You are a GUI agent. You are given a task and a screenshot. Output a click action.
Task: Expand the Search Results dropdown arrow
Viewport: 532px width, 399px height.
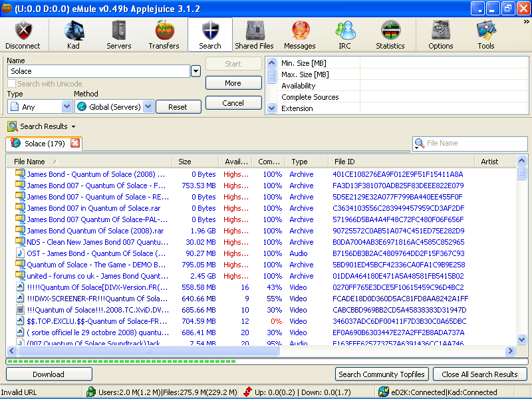[x=73, y=126]
